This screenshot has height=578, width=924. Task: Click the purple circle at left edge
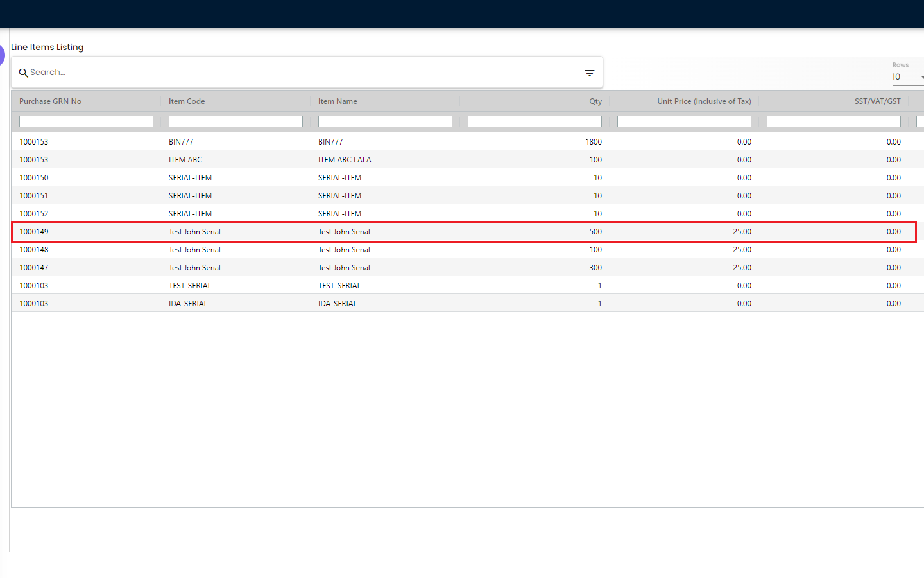tap(2, 55)
